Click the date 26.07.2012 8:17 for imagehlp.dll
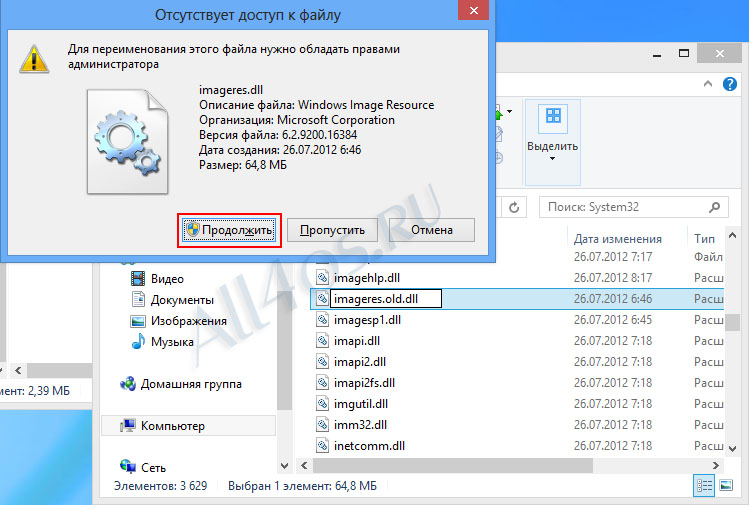This screenshot has width=749, height=505. click(613, 278)
